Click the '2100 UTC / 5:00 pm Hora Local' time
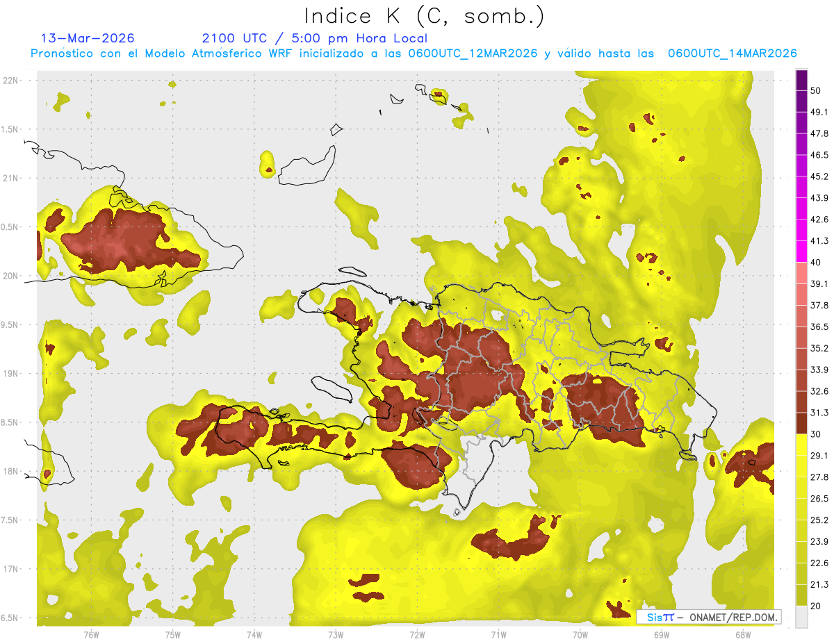The image size is (834, 644). tap(315, 38)
